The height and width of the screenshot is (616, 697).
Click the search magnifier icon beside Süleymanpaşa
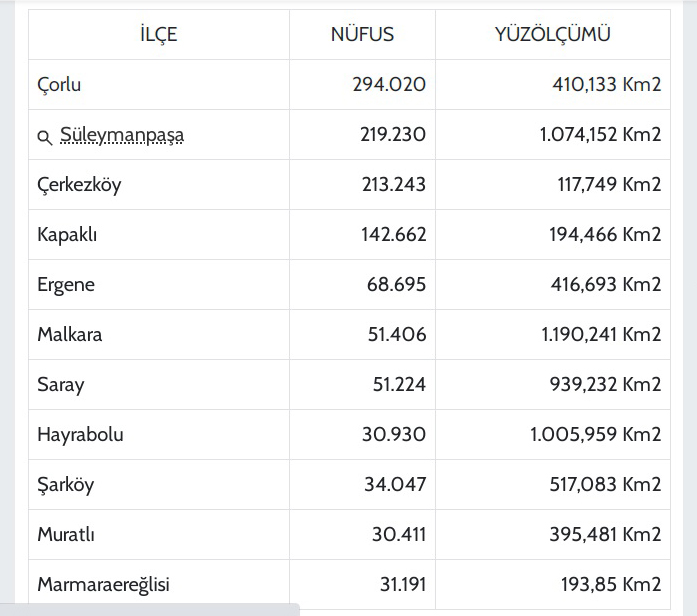44,137
